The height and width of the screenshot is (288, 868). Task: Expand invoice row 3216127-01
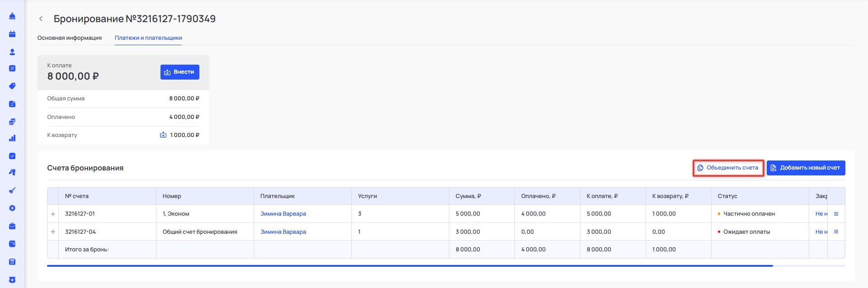tap(53, 214)
